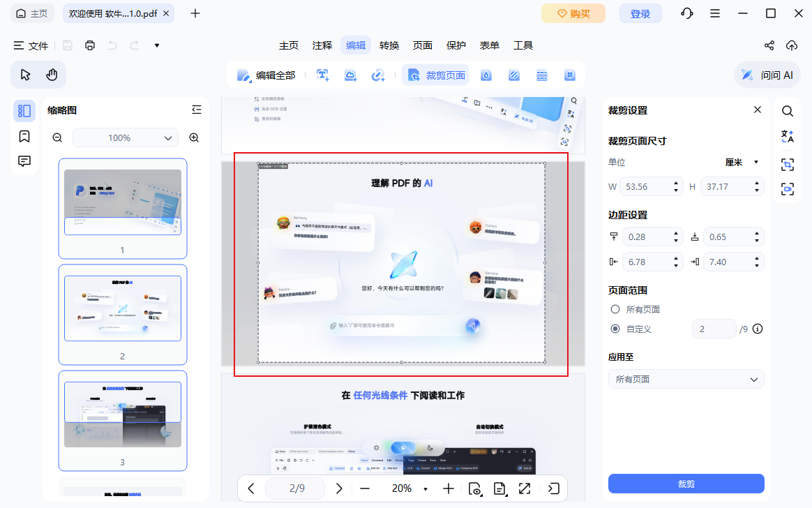Adjust width W 53.56 stepper
The height and width of the screenshot is (508, 812).
[676, 186]
